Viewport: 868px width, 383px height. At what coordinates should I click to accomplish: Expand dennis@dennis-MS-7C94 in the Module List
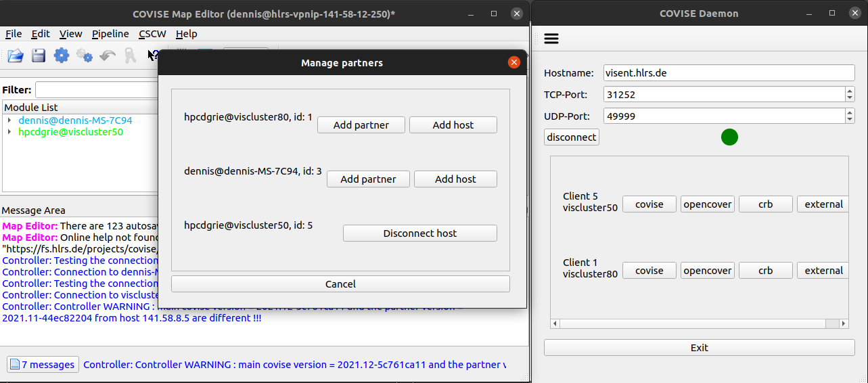9,120
